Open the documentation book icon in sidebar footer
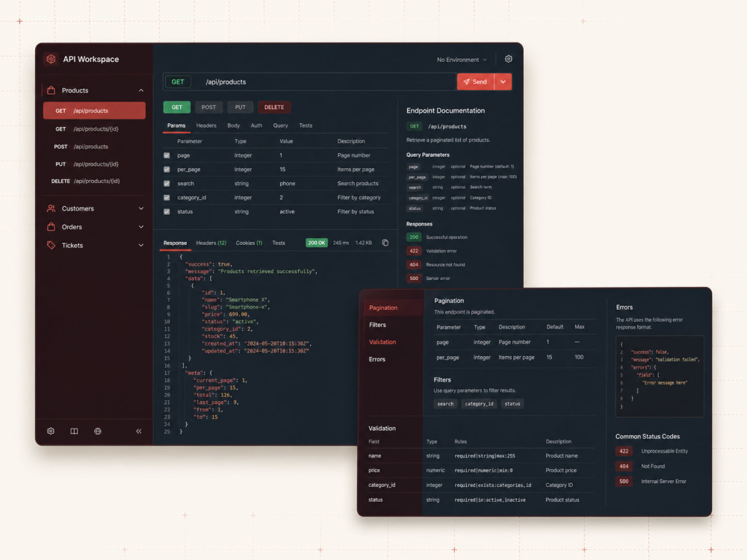This screenshot has height=560, width=747. pyautogui.click(x=74, y=431)
